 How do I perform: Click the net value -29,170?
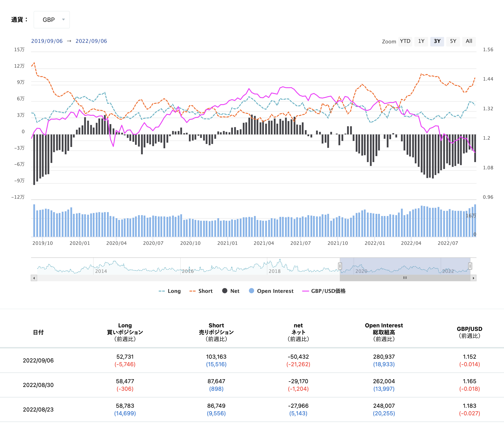coord(298,381)
